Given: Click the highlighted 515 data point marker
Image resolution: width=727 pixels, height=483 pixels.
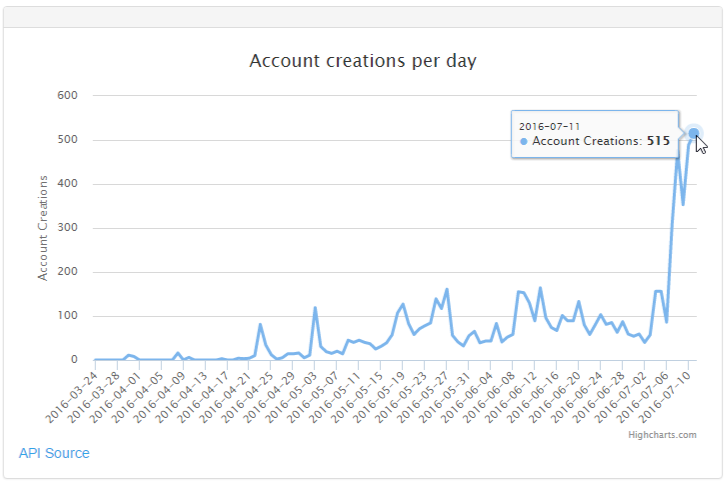Looking at the screenshot, I should click(x=694, y=133).
